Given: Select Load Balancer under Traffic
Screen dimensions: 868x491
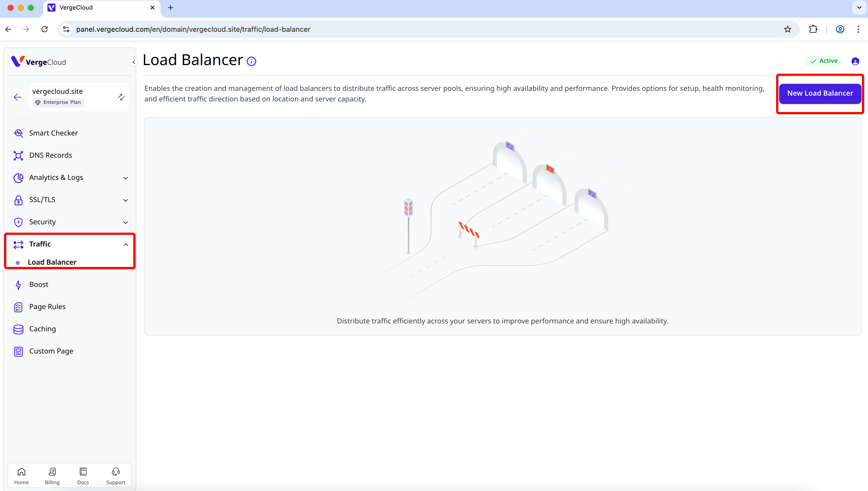Looking at the screenshot, I should [52, 262].
